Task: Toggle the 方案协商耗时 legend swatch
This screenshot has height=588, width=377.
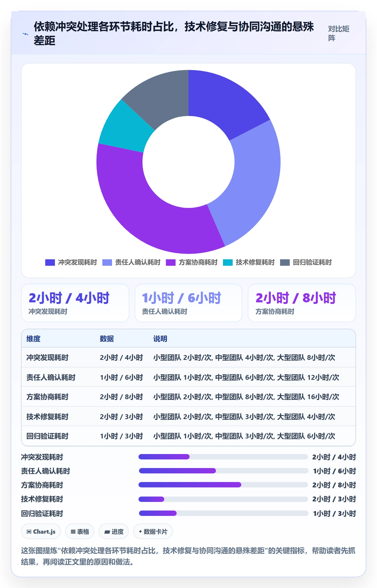Action: 171,263
